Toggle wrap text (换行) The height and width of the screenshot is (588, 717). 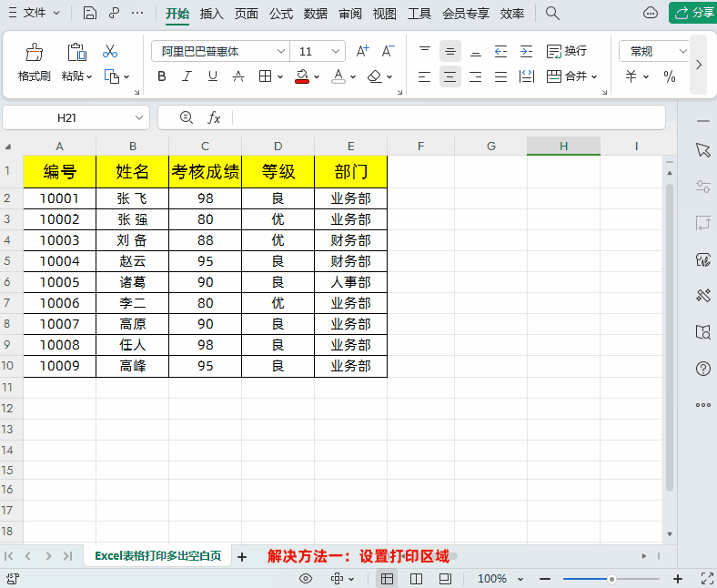pos(566,51)
